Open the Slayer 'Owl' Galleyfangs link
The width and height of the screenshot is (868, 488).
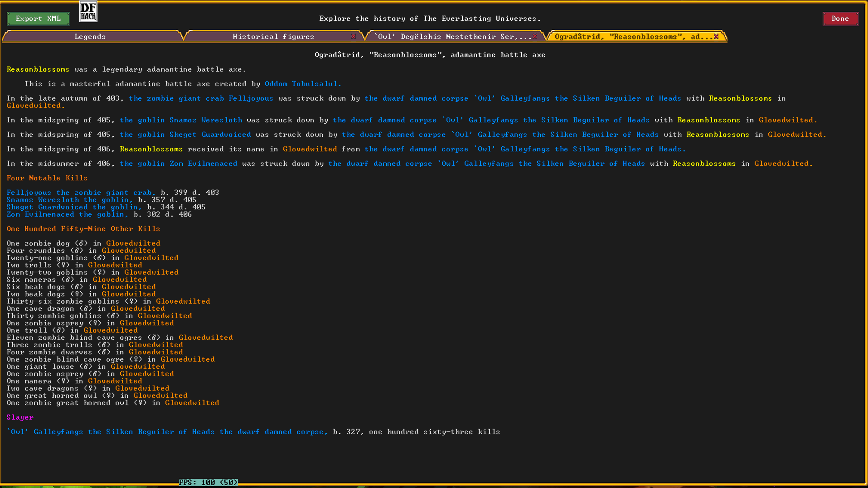tap(167, 432)
